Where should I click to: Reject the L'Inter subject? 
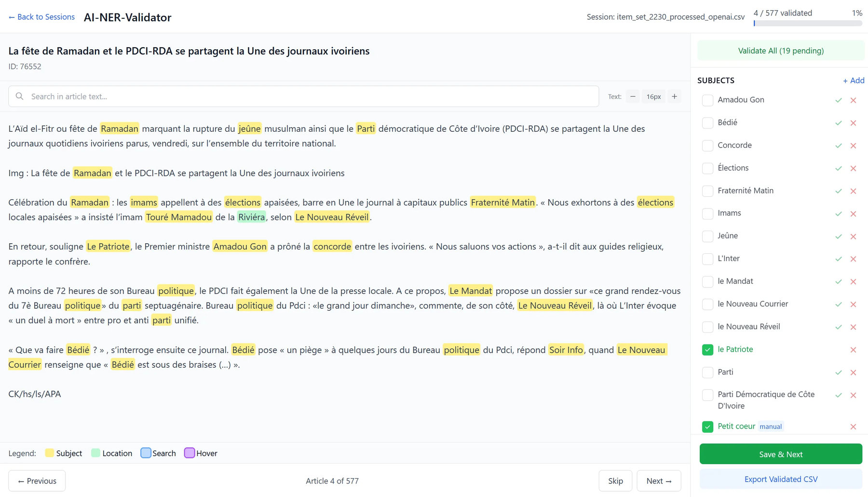(853, 259)
